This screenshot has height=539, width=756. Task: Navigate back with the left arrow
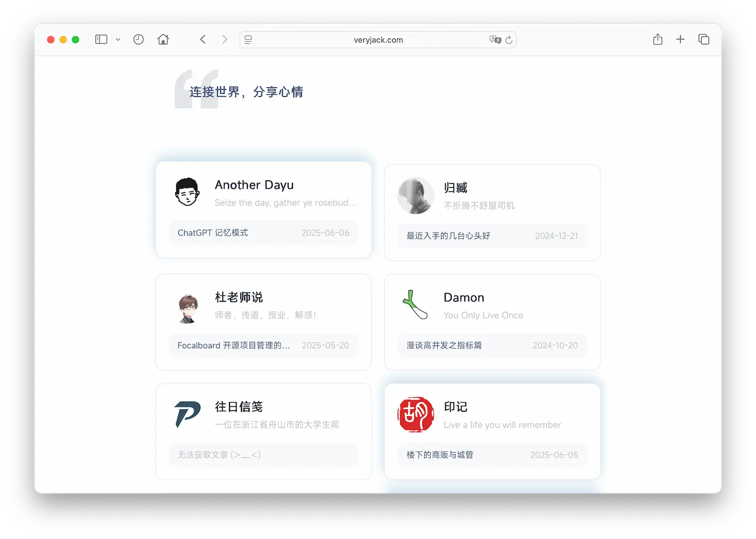point(203,39)
